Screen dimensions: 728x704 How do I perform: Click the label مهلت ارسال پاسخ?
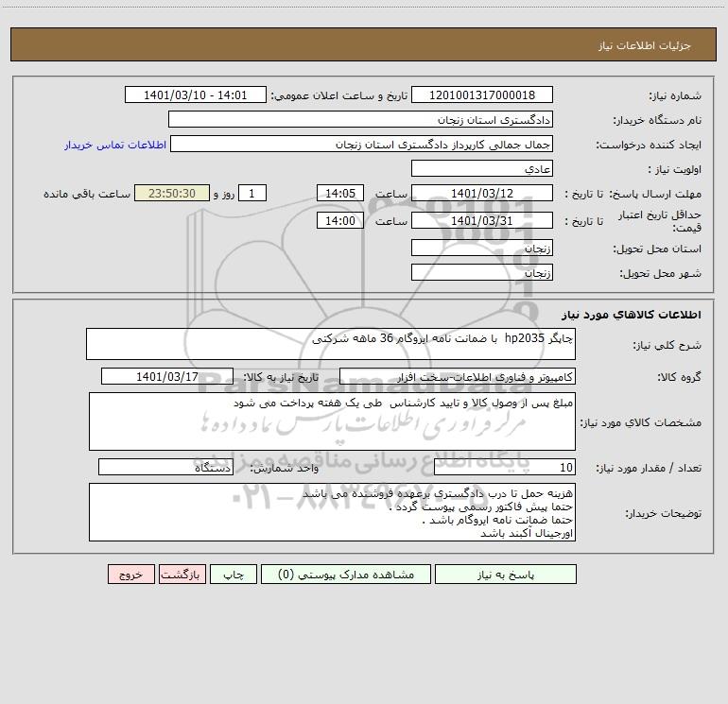(654, 194)
